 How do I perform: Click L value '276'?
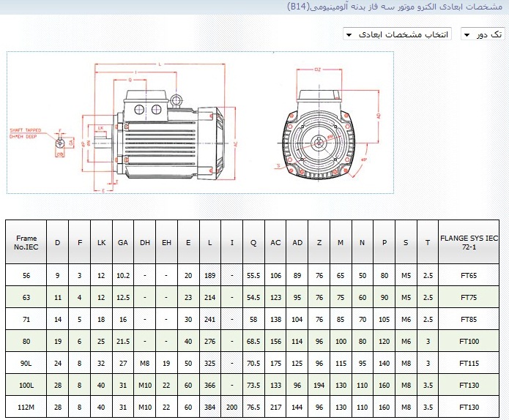point(209,341)
